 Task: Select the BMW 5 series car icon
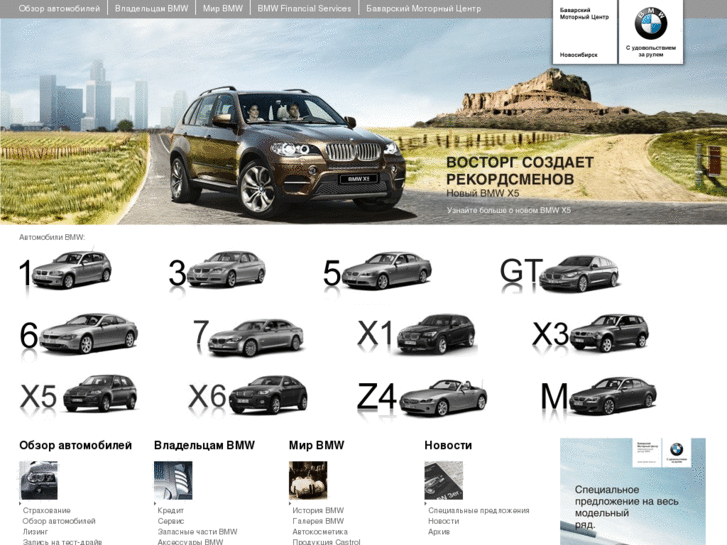tap(377, 271)
